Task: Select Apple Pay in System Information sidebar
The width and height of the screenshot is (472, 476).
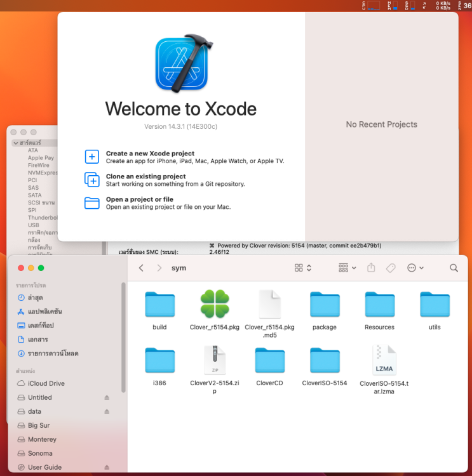Action: click(41, 157)
